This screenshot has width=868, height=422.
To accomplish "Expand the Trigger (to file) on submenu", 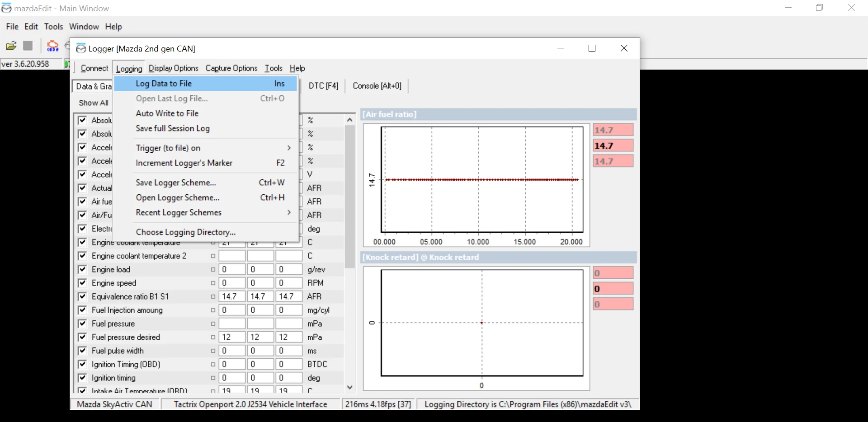I will coord(206,148).
